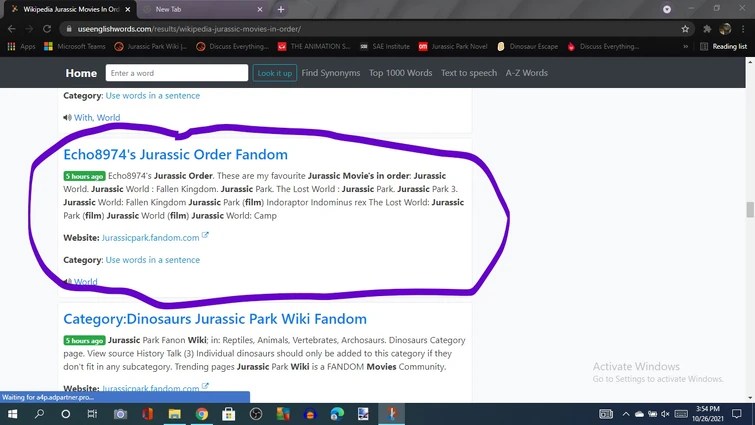The height and width of the screenshot is (425, 755).
Task: Click the browser forward arrow
Action: pos(29,29)
